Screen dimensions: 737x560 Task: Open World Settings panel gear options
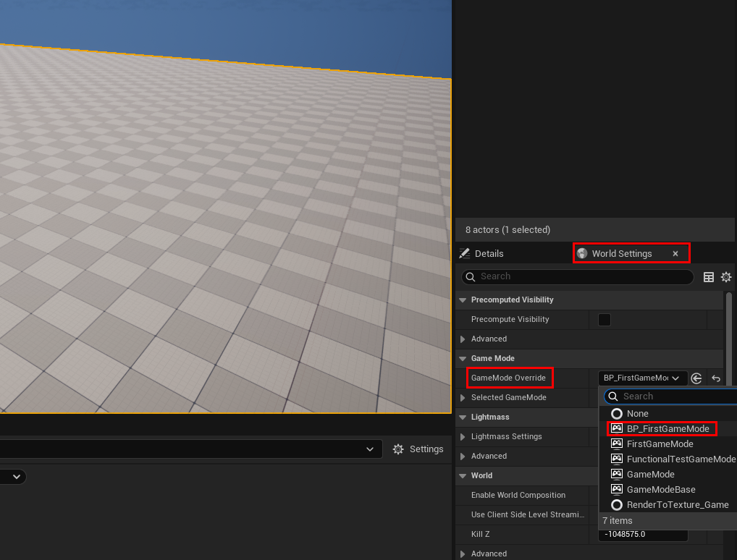click(726, 277)
